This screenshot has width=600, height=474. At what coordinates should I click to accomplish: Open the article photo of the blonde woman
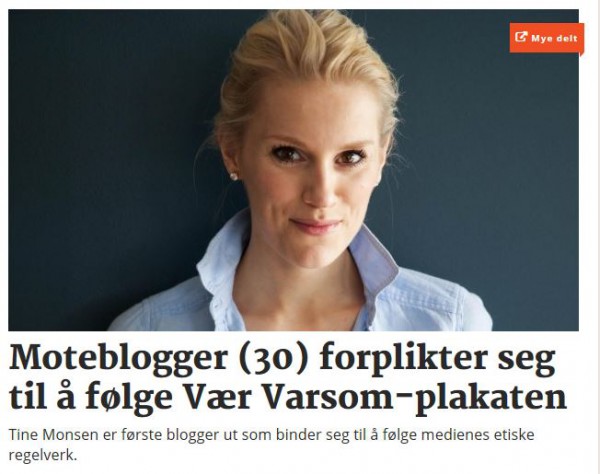click(293, 170)
